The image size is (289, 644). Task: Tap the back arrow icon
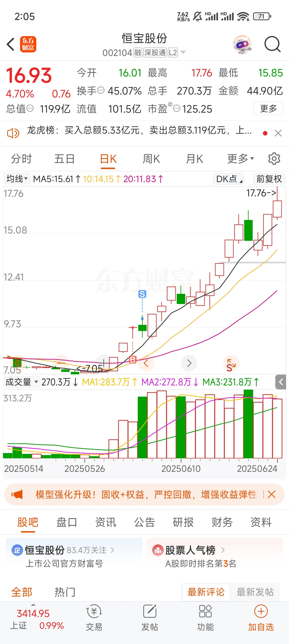coord(11,44)
